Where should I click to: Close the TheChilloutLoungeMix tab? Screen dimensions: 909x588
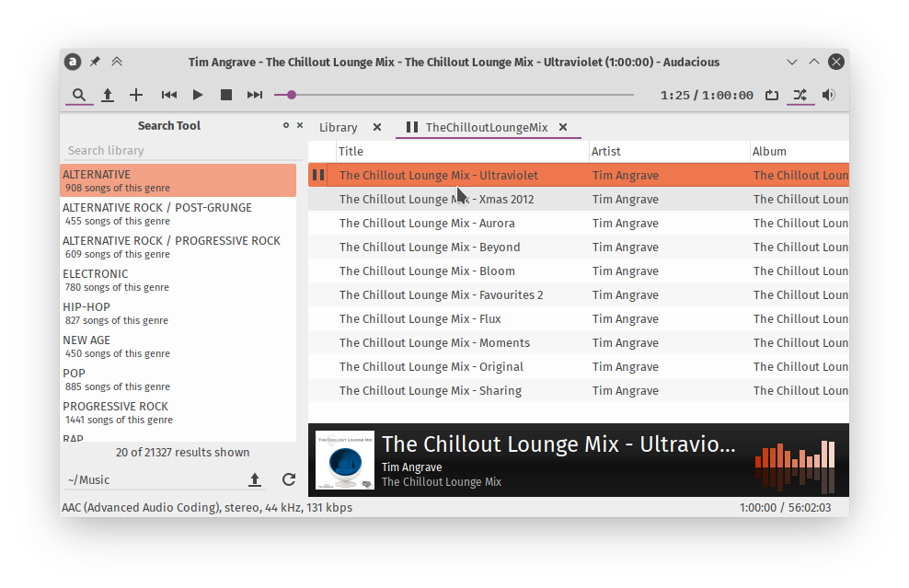point(563,127)
